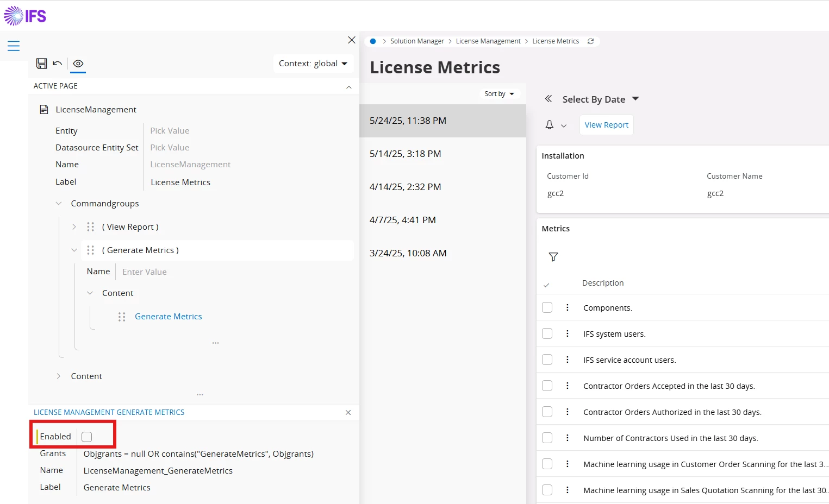Select record 5/24/25, 11:38 PM
The width and height of the screenshot is (829, 504).
(x=442, y=121)
